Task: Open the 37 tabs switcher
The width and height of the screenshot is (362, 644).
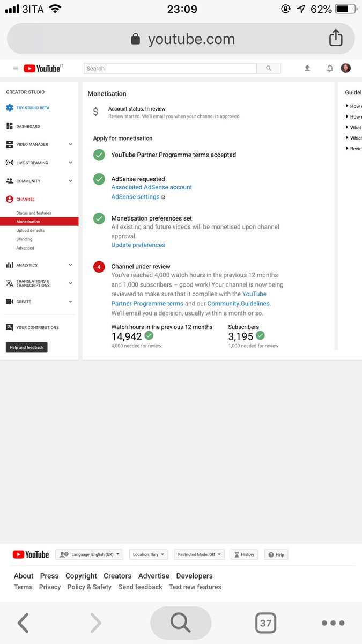Action: (265, 623)
